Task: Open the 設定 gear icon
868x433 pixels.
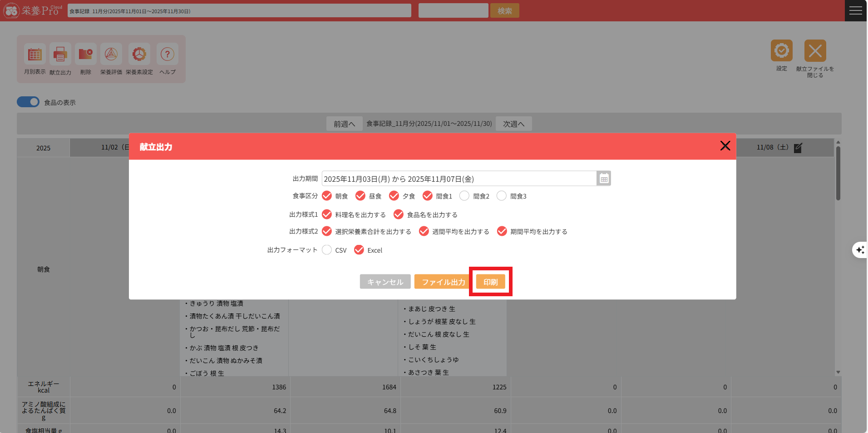Action: pos(781,51)
